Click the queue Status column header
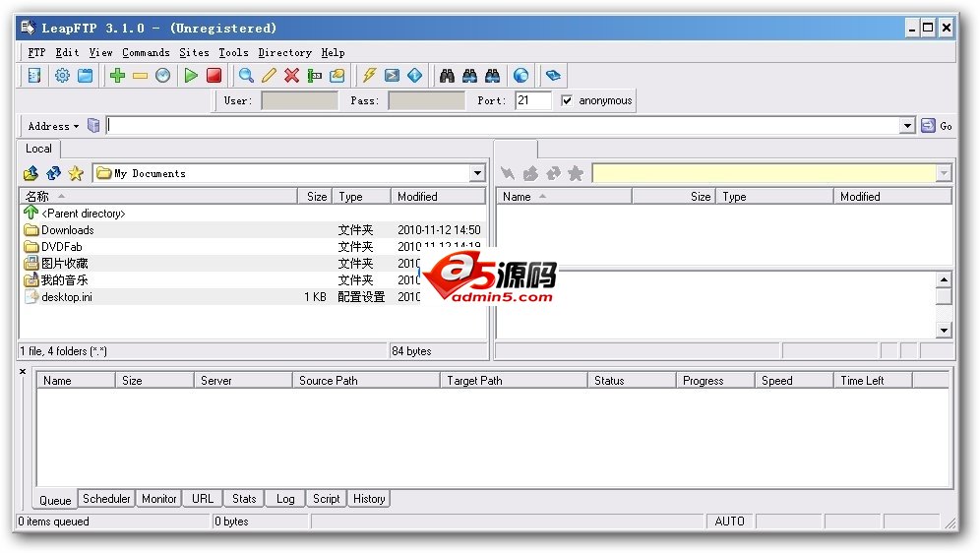980x553 pixels. click(632, 381)
